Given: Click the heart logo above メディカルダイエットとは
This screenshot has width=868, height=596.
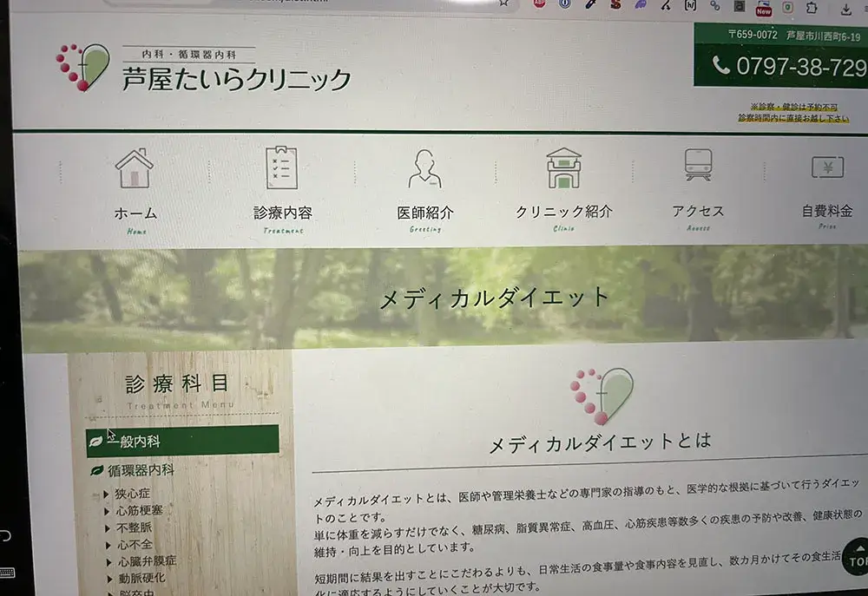Looking at the screenshot, I should [602, 396].
